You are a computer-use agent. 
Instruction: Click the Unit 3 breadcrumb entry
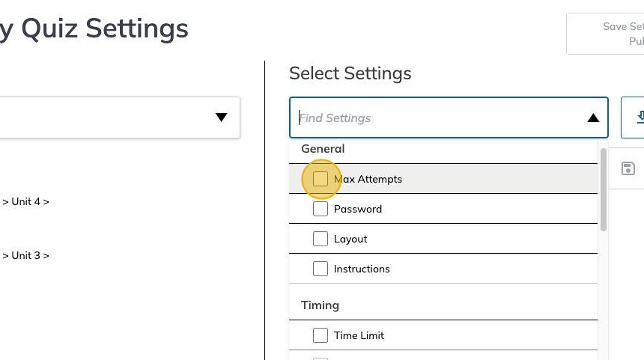25,255
